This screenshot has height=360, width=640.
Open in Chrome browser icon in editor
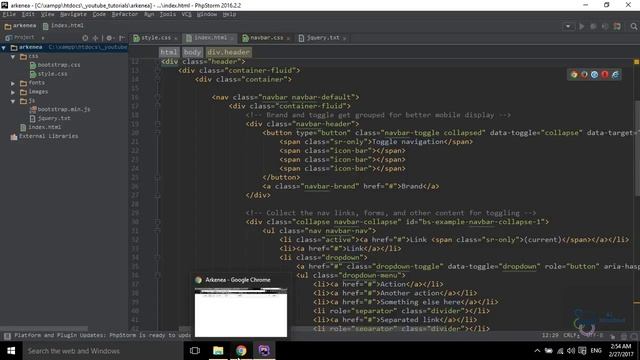(x=574, y=74)
